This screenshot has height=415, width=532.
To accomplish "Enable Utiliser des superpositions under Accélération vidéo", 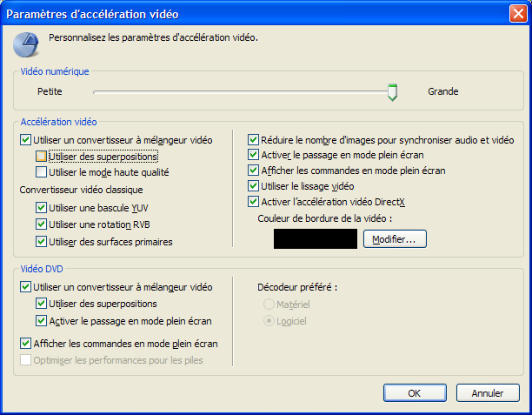I will pos(41,157).
